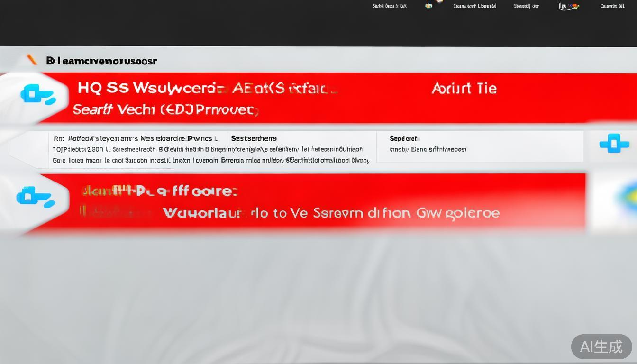Click the bold page title heading
This screenshot has width=637, height=364.
pyautogui.click(x=101, y=61)
